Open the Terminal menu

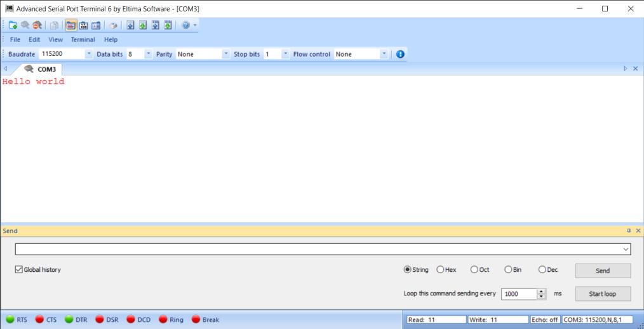(83, 39)
